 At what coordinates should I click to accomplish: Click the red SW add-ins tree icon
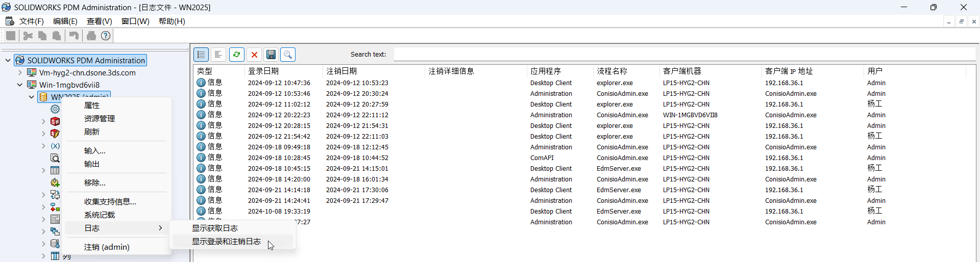pyautogui.click(x=55, y=121)
